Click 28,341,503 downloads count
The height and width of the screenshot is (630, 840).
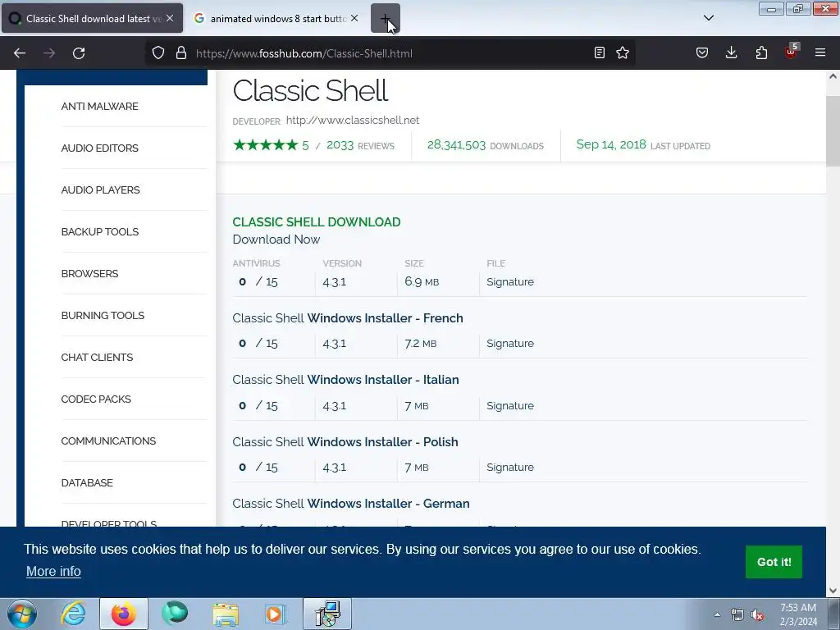(x=456, y=145)
